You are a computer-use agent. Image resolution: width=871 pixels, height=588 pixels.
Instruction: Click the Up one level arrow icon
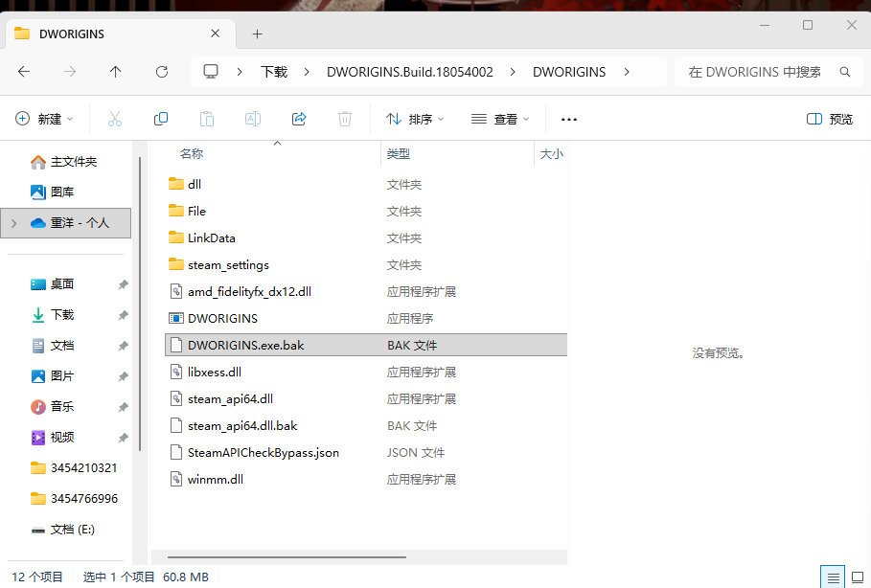(x=115, y=71)
